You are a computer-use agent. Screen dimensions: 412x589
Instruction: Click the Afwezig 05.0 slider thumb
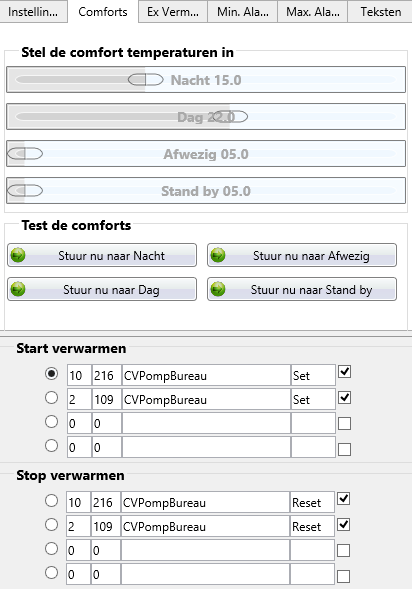click(25, 154)
